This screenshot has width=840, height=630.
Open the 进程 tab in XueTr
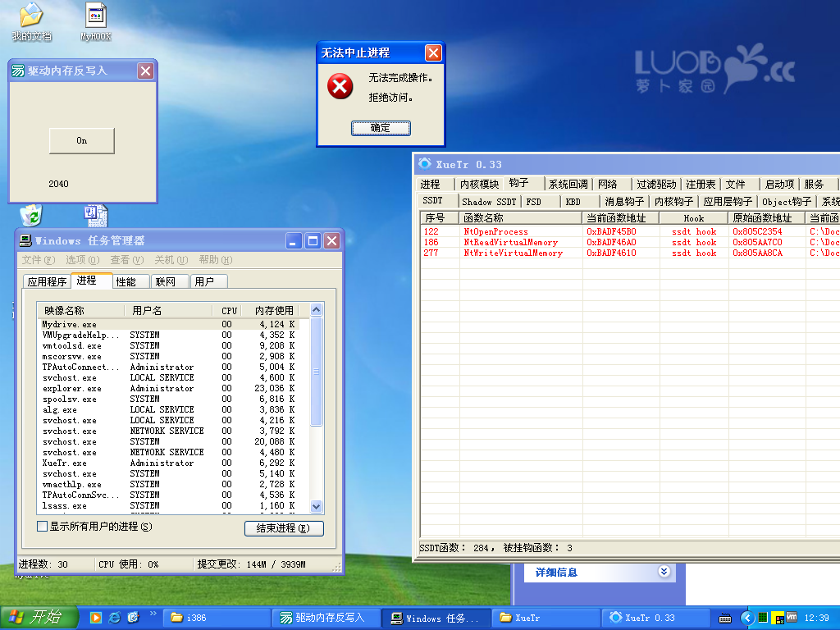(x=435, y=185)
